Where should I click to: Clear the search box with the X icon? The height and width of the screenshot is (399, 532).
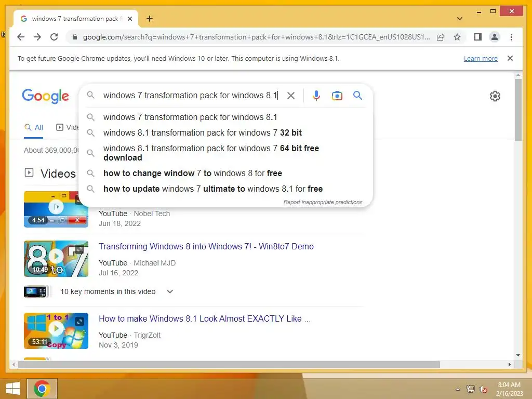tap(291, 96)
